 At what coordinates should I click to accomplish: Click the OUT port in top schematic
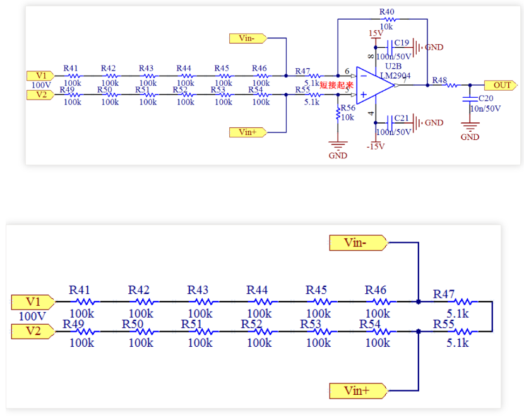500,85
